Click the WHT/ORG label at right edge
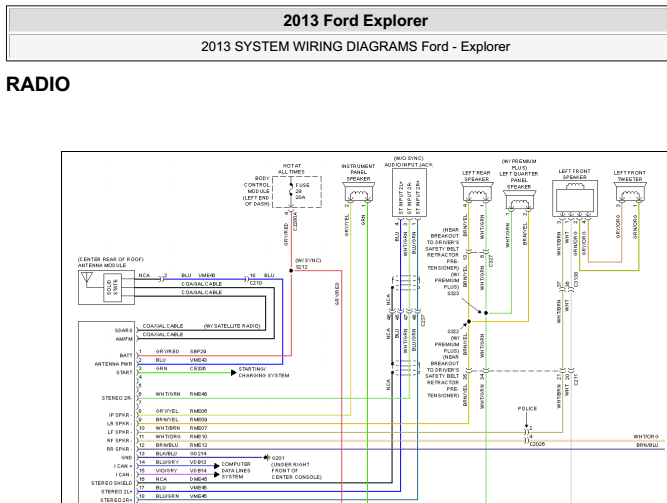This screenshot has width=667, height=503. [646, 437]
